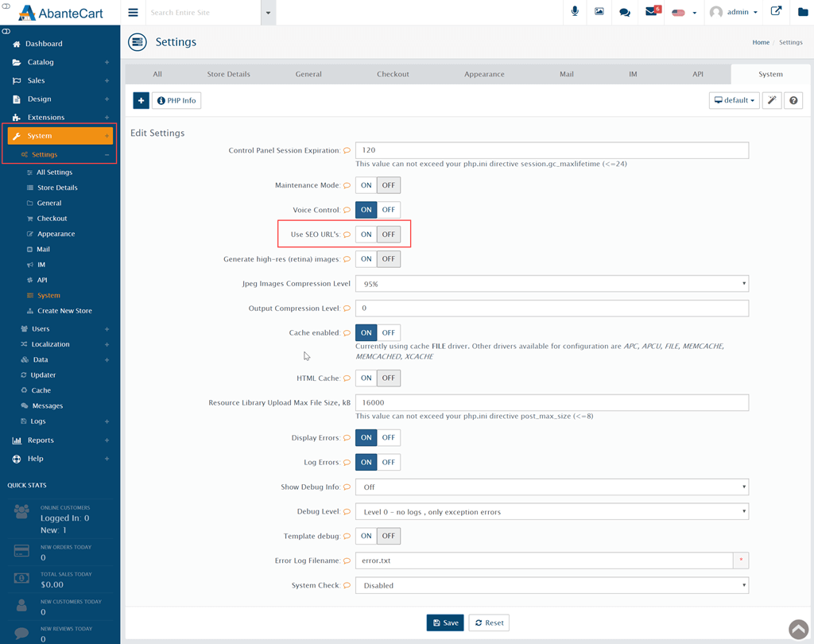
Task: Turn on Use SEO URL's toggle
Action: click(366, 235)
